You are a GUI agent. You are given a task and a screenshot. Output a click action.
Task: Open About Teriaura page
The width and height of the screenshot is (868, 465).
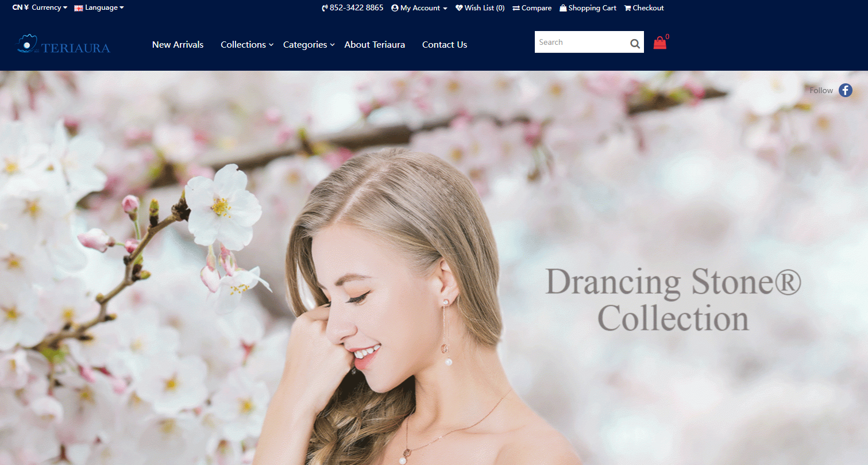pos(375,45)
